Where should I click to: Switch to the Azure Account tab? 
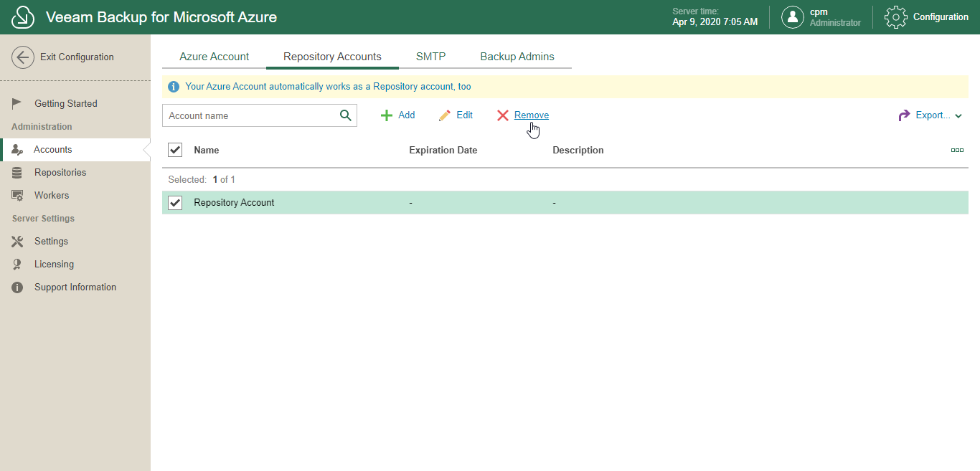[x=214, y=57]
